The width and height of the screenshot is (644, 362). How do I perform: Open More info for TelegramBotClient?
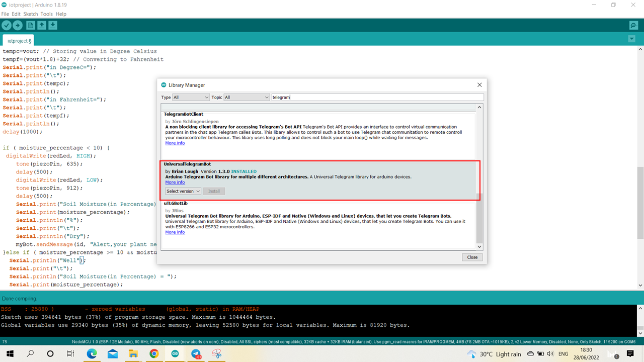(175, 143)
